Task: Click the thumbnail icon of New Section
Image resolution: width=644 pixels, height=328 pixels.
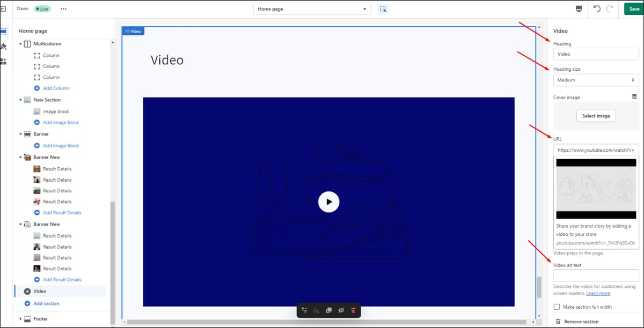Action: (27, 100)
